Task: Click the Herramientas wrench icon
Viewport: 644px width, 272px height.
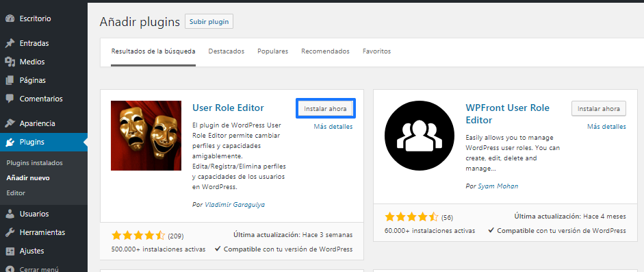Action: (10, 232)
